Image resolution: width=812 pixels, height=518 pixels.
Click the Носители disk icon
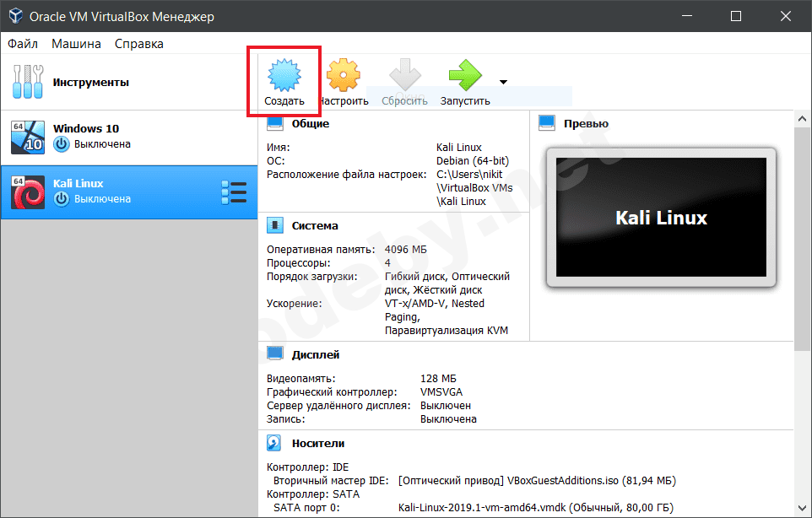[274, 443]
